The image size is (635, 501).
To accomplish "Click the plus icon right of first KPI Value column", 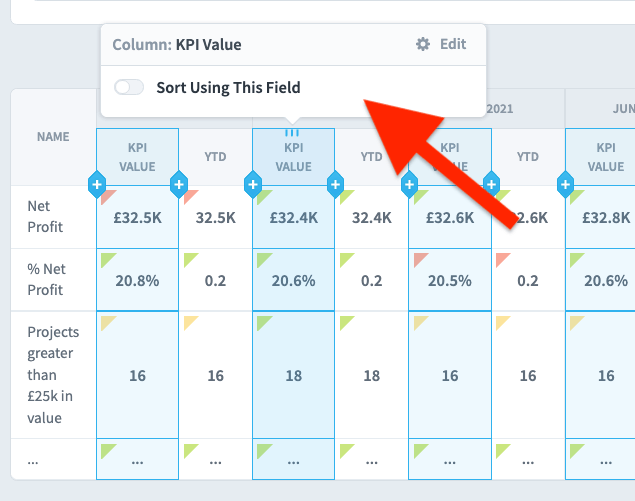I will pyautogui.click(x=179, y=185).
